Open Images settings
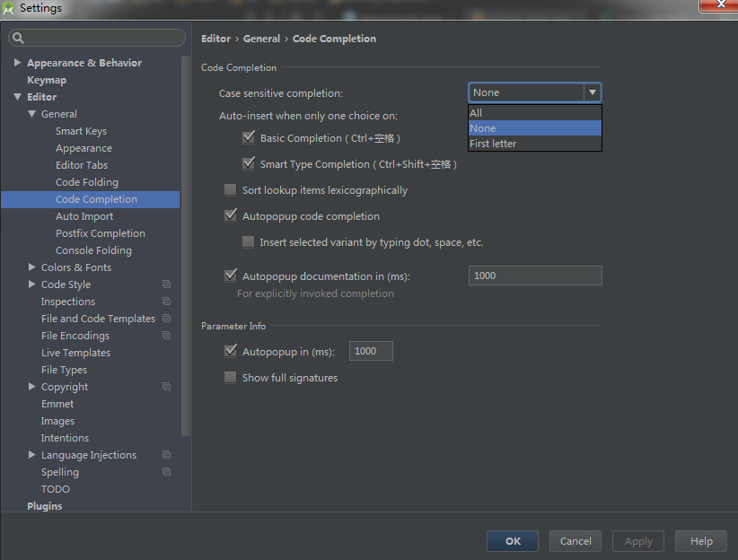The image size is (738, 560). (x=57, y=421)
